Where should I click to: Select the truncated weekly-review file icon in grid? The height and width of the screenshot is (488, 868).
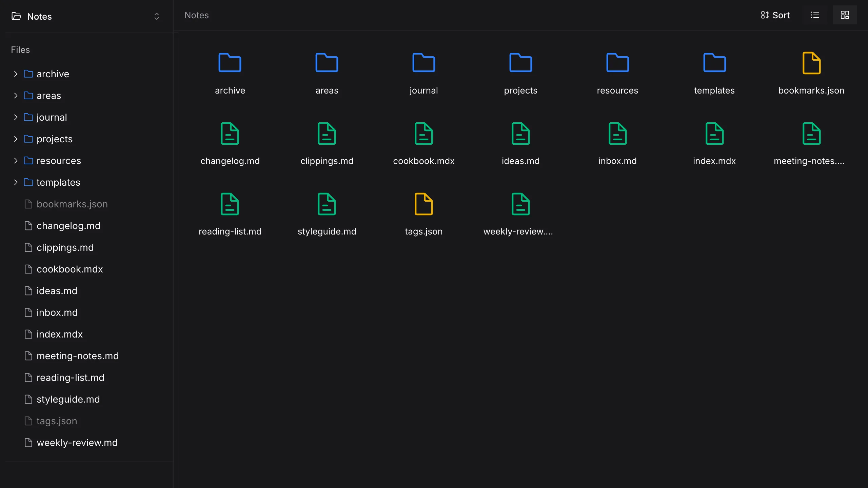521,204
